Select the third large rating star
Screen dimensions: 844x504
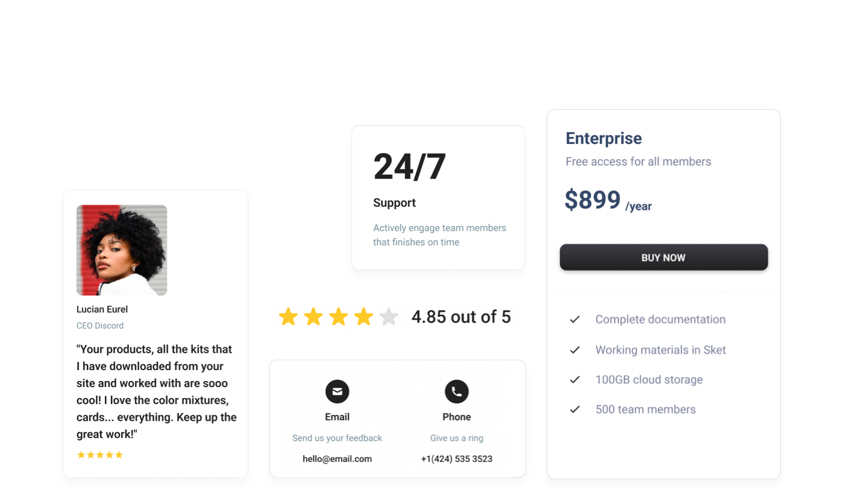pyautogui.click(x=339, y=317)
